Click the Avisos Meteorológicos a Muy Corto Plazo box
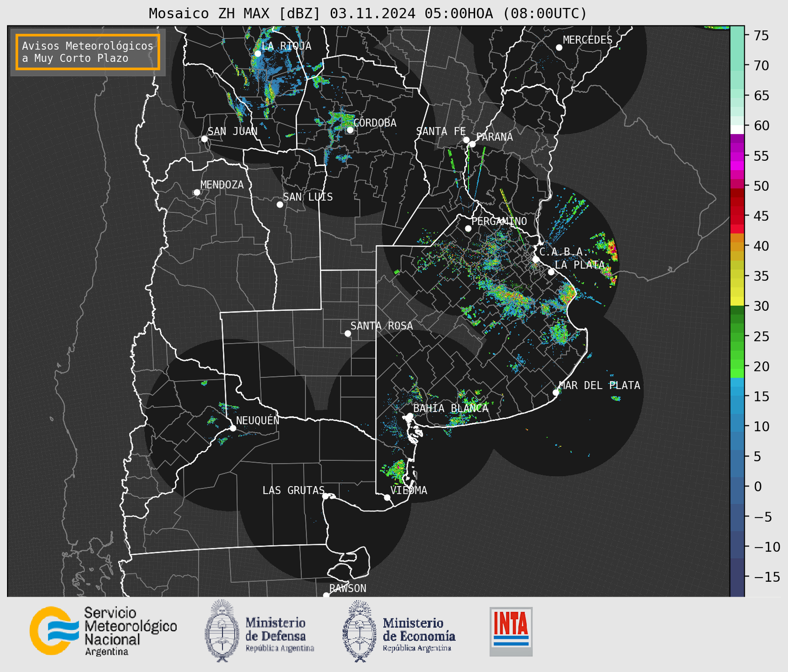 [x=88, y=52]
